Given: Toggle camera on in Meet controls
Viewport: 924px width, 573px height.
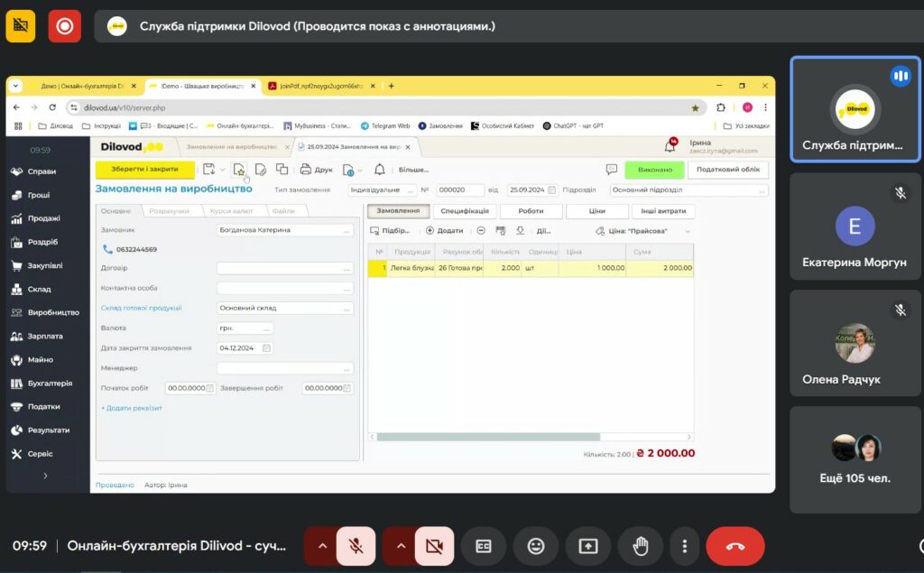Looking at the screenshot, I should [x=434, y=547].
